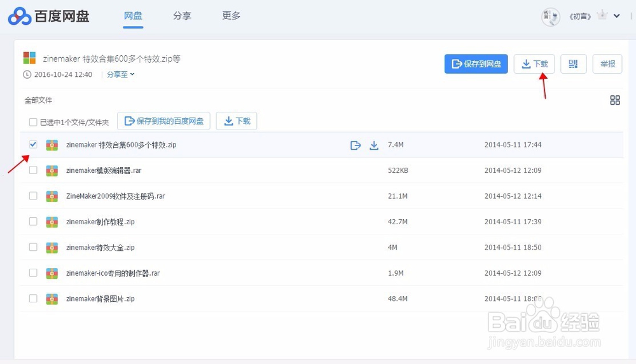Open file zinemaker背景图片.zip
Screen dimensions: 636x364
(x=100, y=299)
